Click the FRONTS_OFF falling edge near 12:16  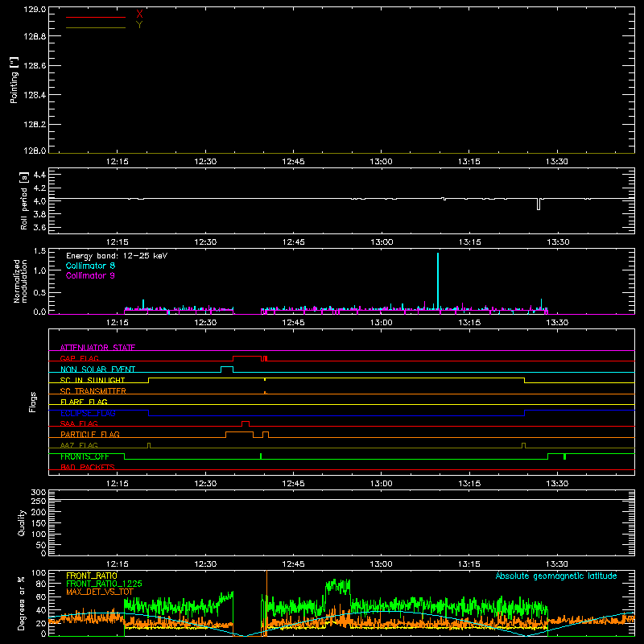click(x=124, y=456)
